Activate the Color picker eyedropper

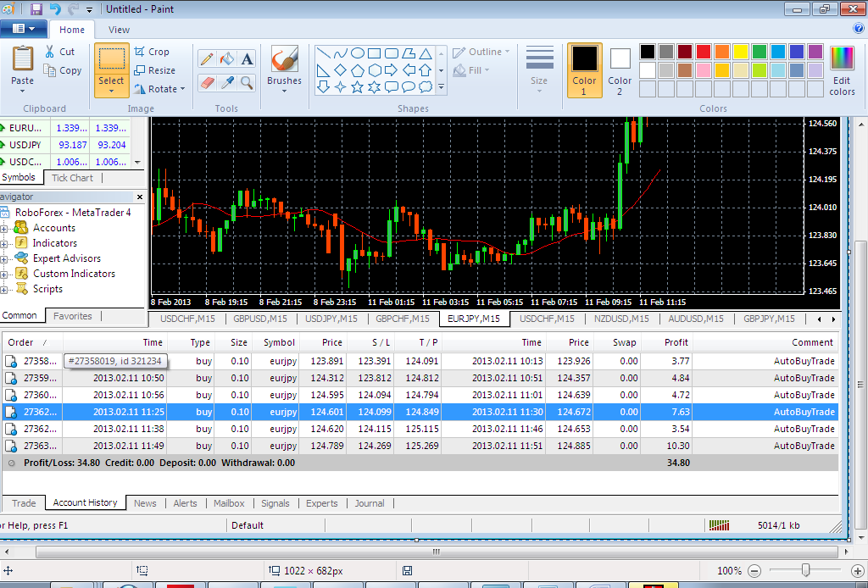(x=227, y=83)
